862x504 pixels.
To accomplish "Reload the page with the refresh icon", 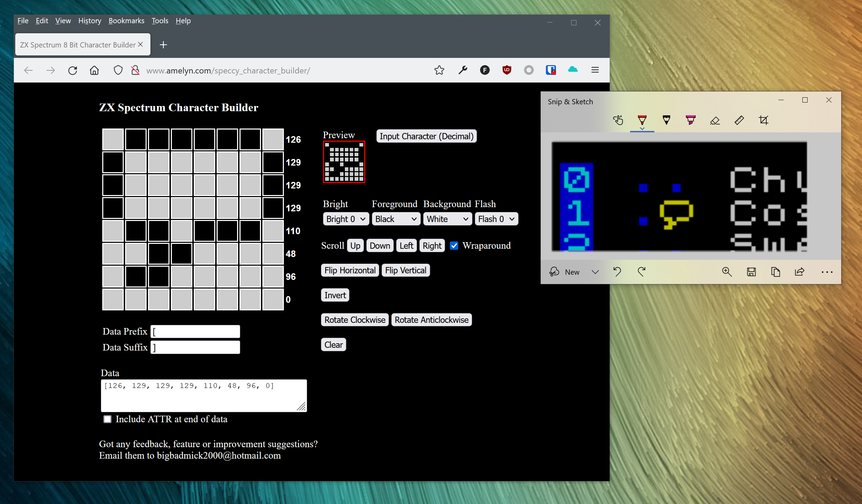I will [x=72, y=71].
